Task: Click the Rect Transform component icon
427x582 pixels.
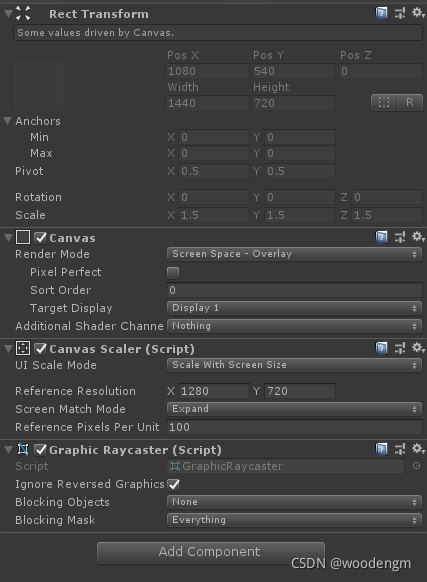Action: 23,13
